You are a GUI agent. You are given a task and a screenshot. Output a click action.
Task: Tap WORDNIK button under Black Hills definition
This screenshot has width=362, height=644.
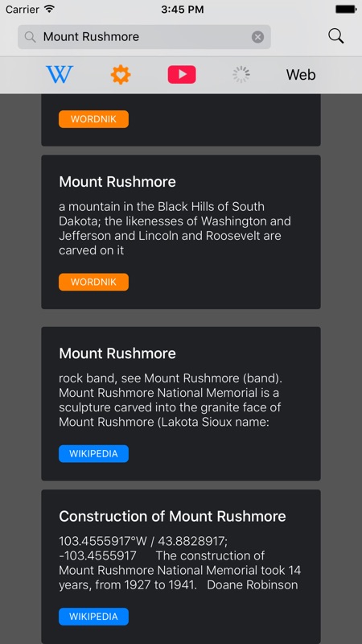pyautogui.click(x=93, y=283)
